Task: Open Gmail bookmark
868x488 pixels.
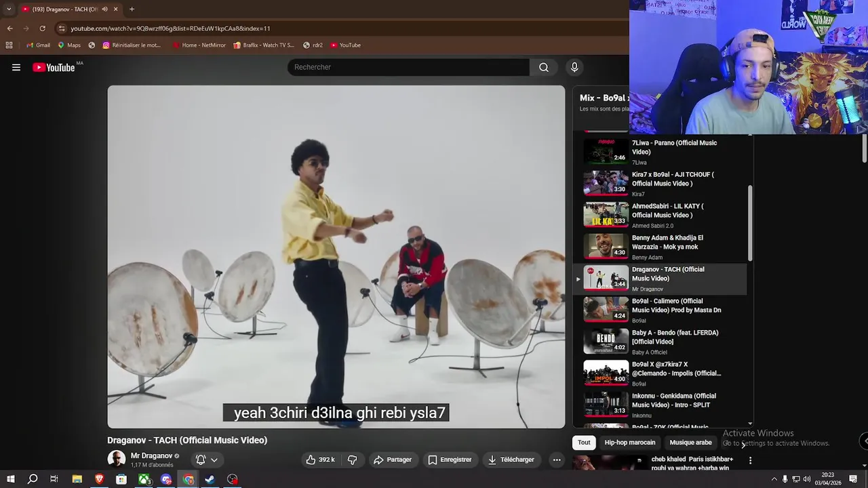Action: [x=38, y=45]
